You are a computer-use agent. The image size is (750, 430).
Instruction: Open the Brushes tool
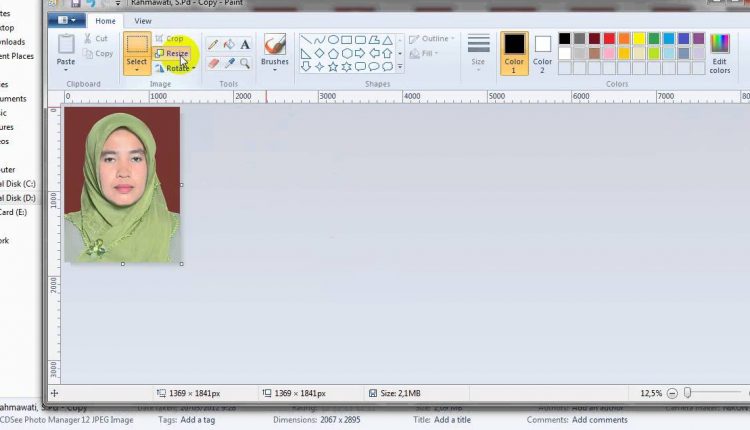(275, 50)
